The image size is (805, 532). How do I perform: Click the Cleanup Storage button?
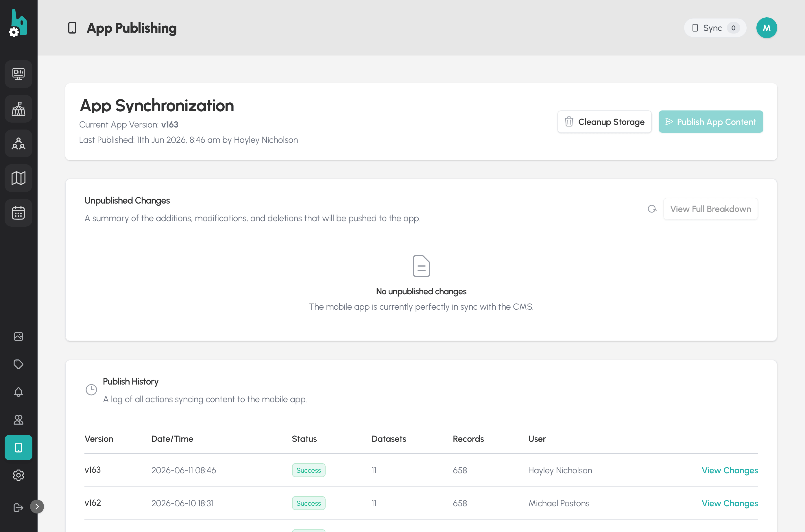coord(605,122)
